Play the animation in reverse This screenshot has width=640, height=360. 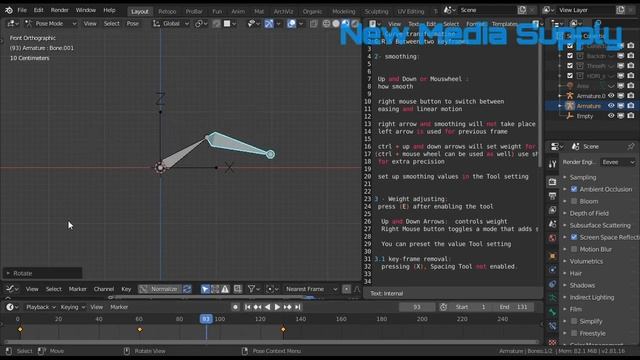click(x=267, y=307)
